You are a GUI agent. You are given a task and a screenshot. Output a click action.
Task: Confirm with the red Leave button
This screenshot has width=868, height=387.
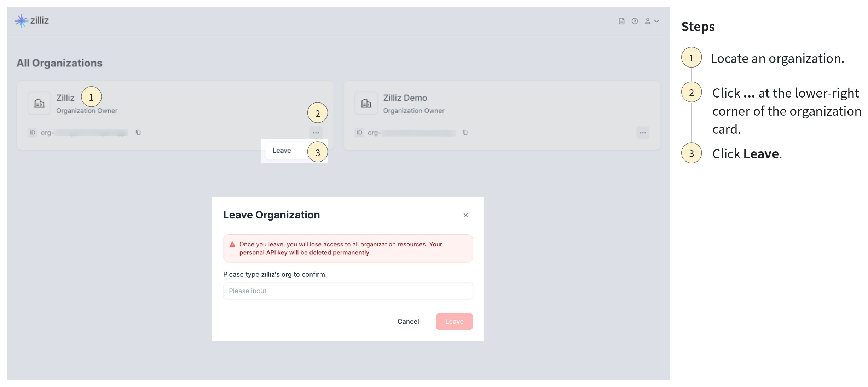pos(454,321)
